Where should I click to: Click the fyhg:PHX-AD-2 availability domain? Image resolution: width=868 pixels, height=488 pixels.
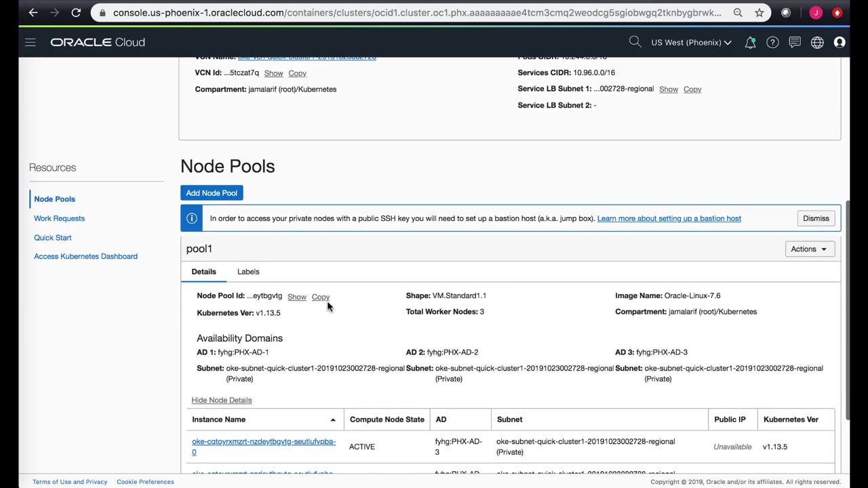coord(452,352)
